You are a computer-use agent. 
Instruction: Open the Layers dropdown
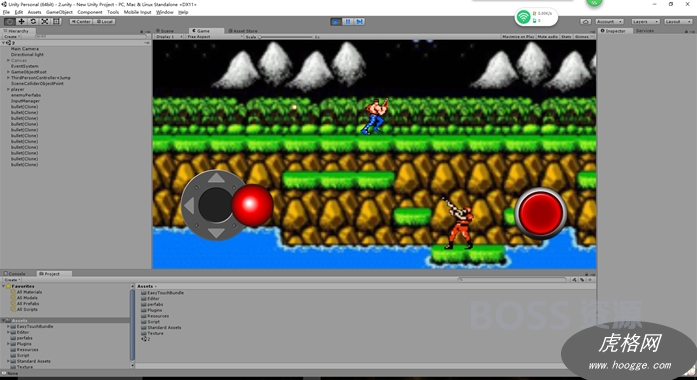point(645,21)
